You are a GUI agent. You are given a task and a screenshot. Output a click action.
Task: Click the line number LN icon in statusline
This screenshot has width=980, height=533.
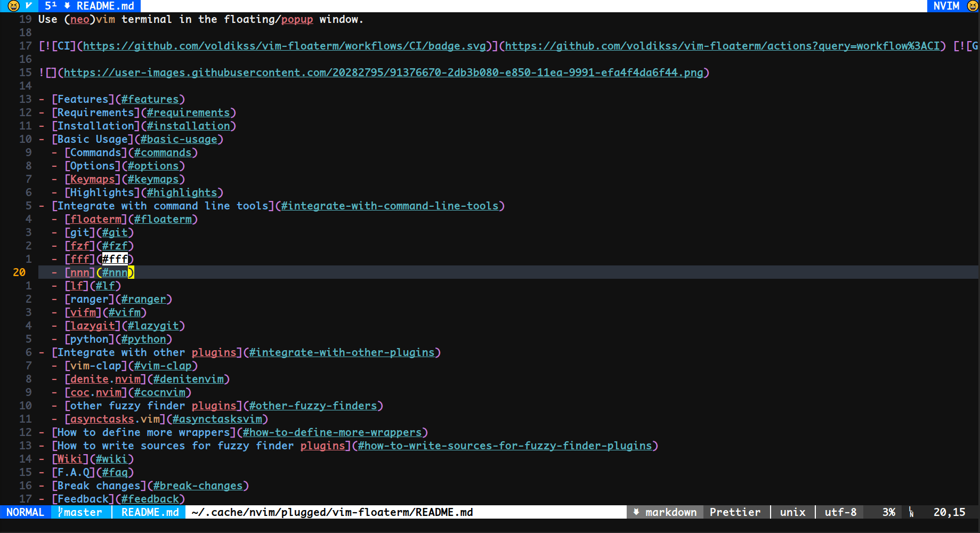(x=911, y=513)
